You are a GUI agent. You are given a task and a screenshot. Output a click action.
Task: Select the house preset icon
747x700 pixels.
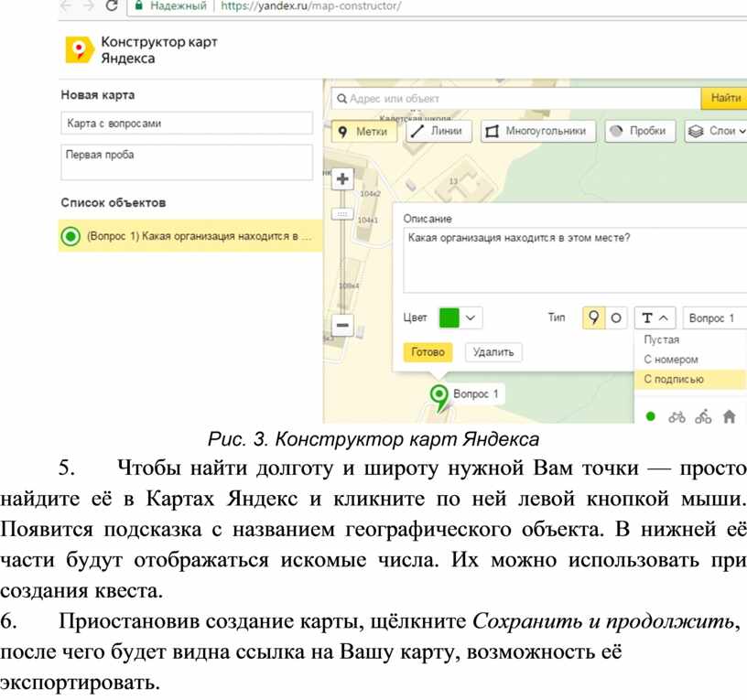[x=729, y=416]
